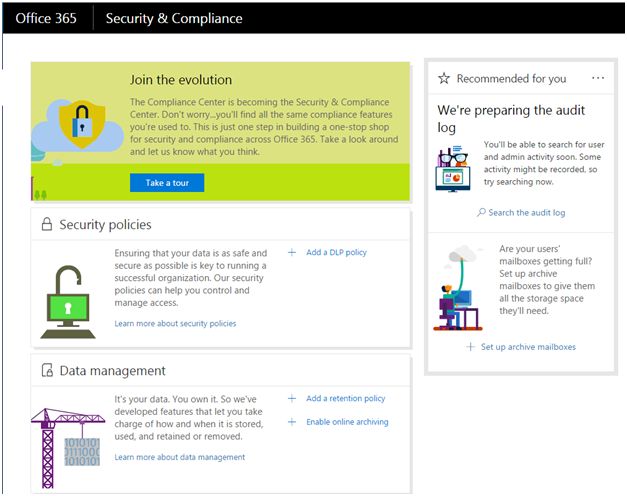
Task: Click the Security policies lock icon
Action: 46,225
